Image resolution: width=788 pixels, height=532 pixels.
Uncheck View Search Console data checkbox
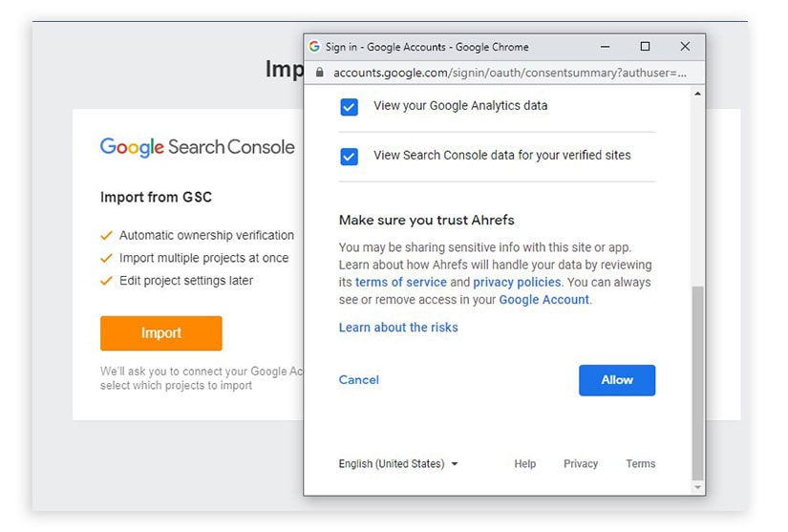coord(349,156)
